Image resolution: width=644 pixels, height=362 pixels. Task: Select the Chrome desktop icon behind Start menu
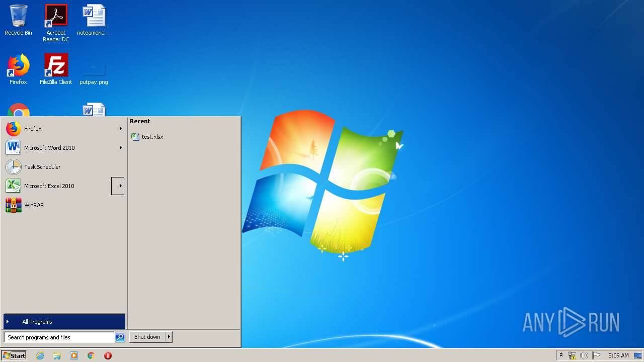(19, 110)
